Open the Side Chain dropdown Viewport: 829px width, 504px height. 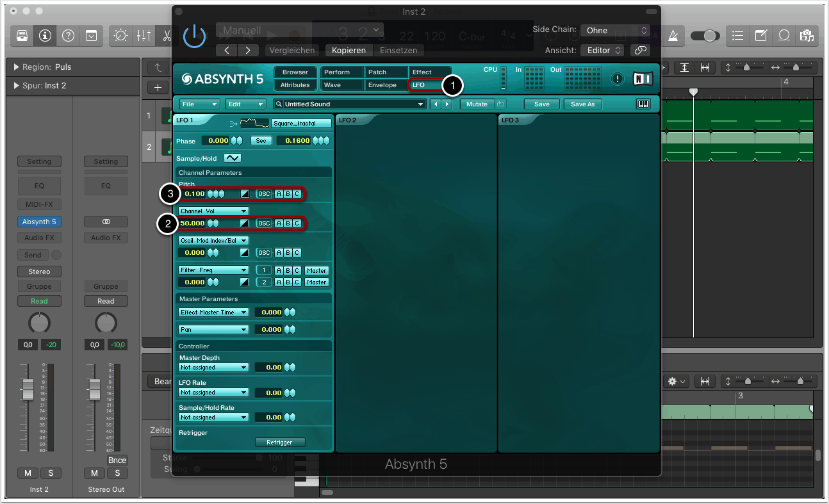615,30
